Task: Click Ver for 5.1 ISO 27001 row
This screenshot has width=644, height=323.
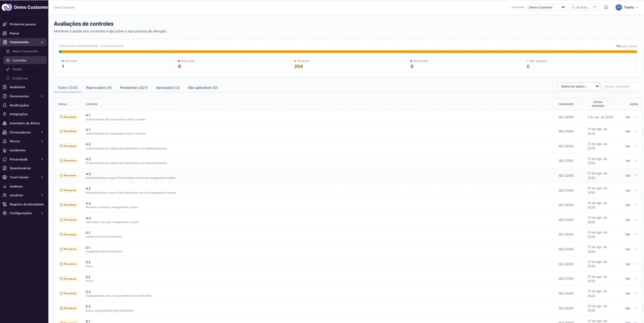Action: point(628,249)
